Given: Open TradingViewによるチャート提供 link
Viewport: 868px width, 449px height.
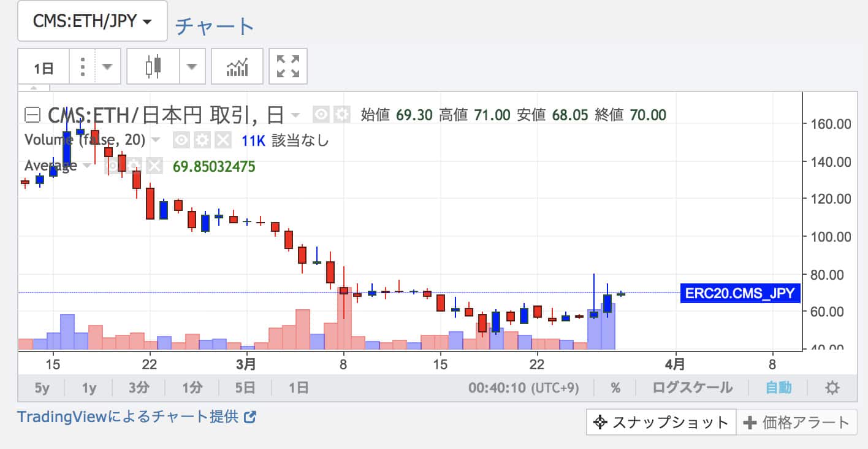Looking at the screenshot, I should (128, 417).
